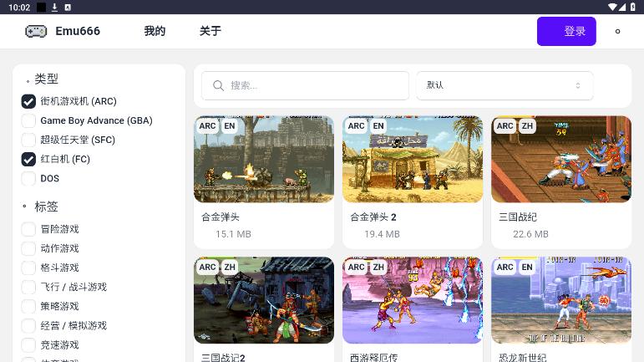Click EN badge on 恐龙新世纪 card

point(527,267)
